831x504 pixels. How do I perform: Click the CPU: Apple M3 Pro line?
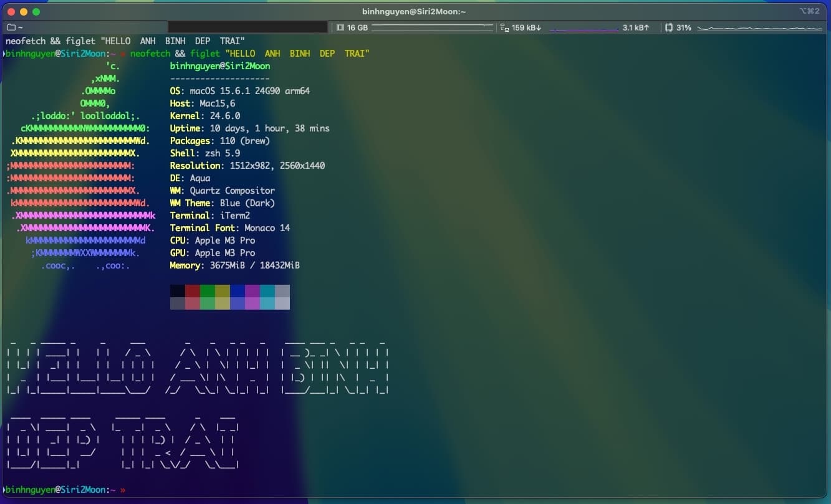212,240
